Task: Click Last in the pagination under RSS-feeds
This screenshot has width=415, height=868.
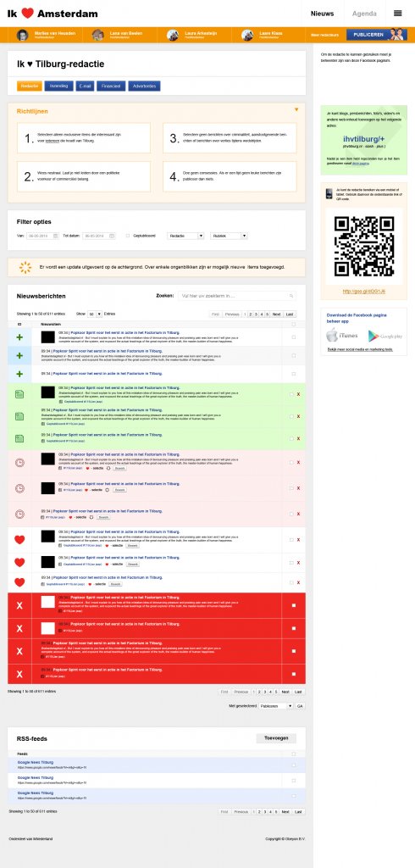Action: pos(297,811)
